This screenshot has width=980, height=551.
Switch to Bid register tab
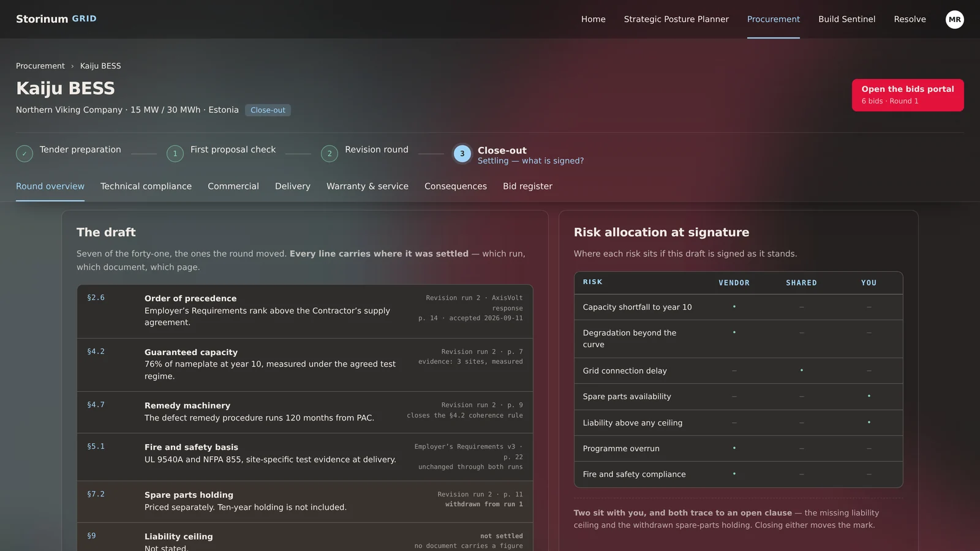(x=527, y=186)
